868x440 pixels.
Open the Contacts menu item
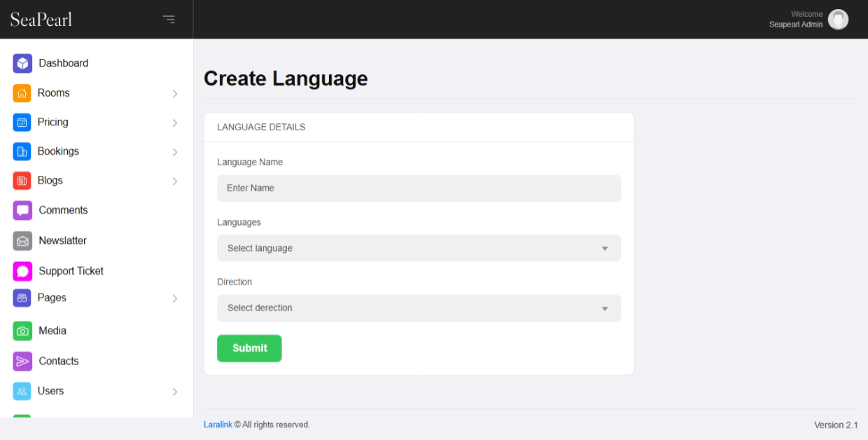59,361
